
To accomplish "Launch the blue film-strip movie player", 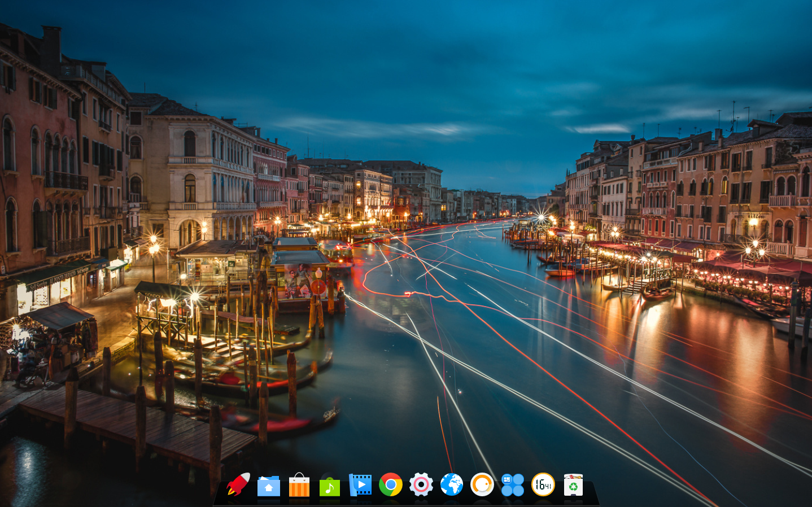I will (360, 484).
